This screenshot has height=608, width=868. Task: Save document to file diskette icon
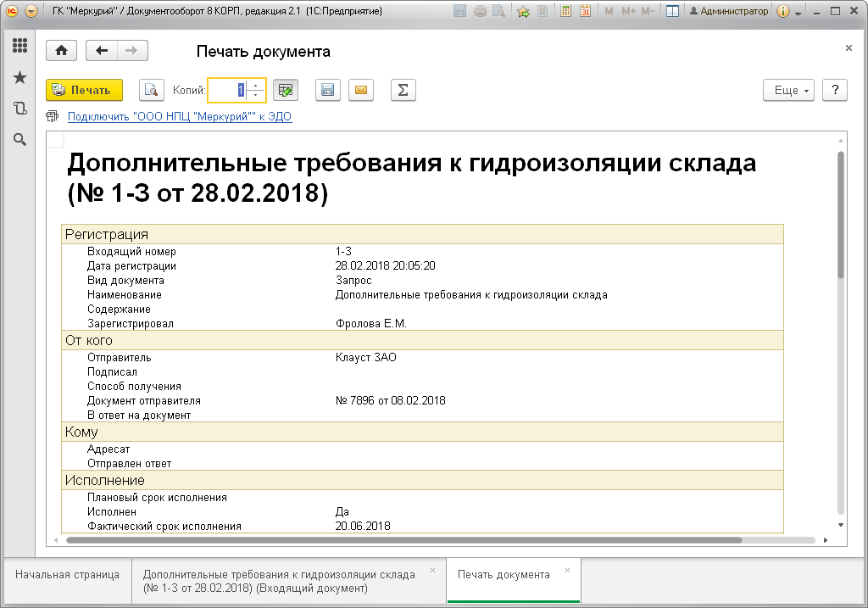pos(328,90)
